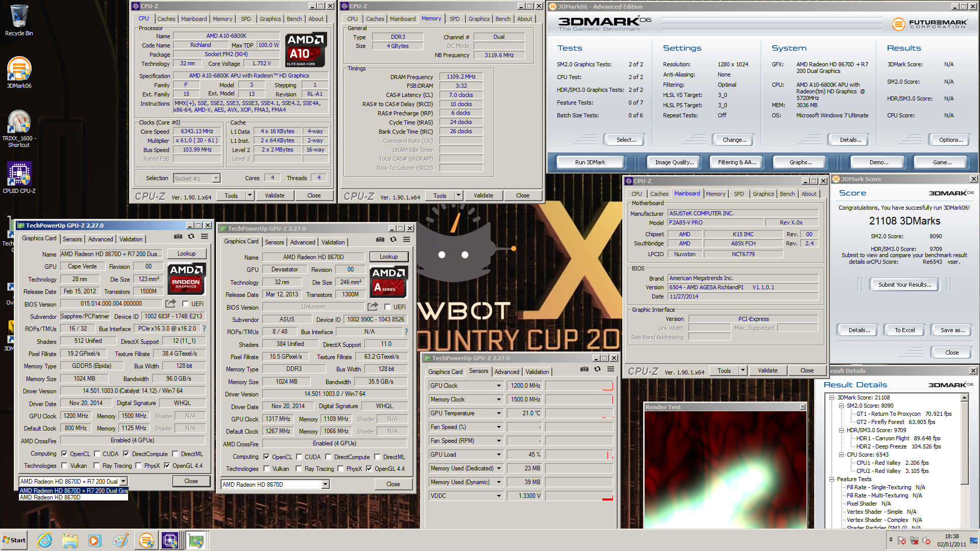Open Validation tab in GPU-Z Sensors window

[x=537, y=372]
